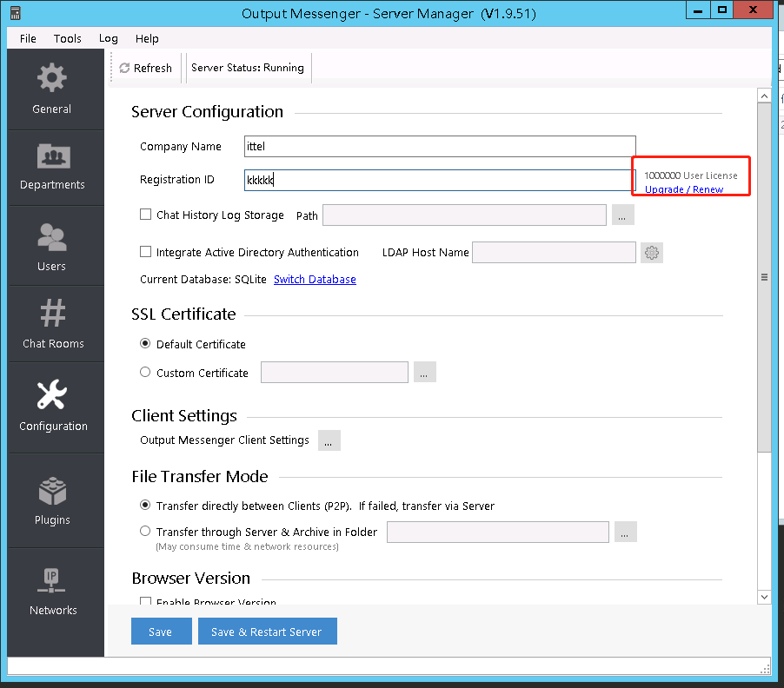Select Custom Certificate radio option
The image size is (784, 688).
point(145,372)
